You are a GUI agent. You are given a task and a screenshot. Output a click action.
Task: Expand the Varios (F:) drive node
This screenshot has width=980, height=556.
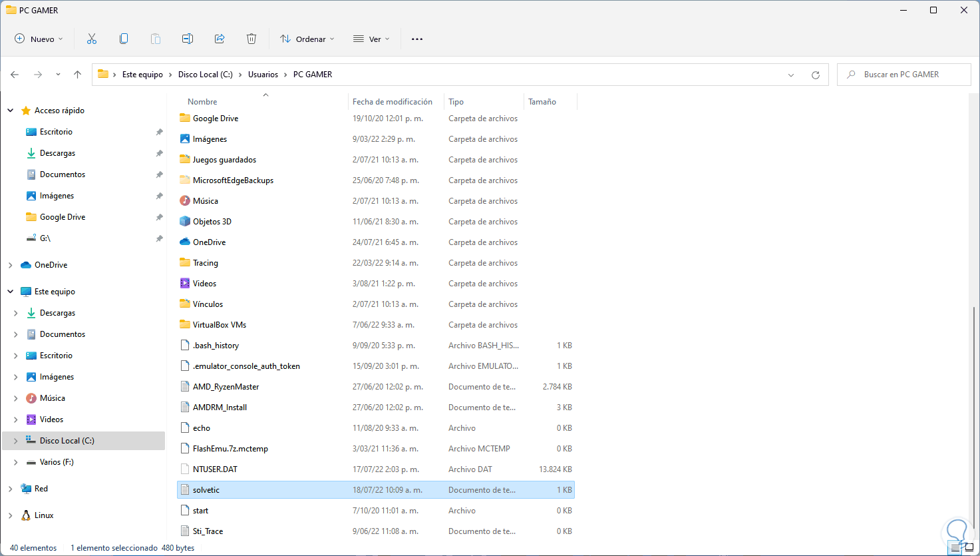pyautogui.click(x=16, y=462)
